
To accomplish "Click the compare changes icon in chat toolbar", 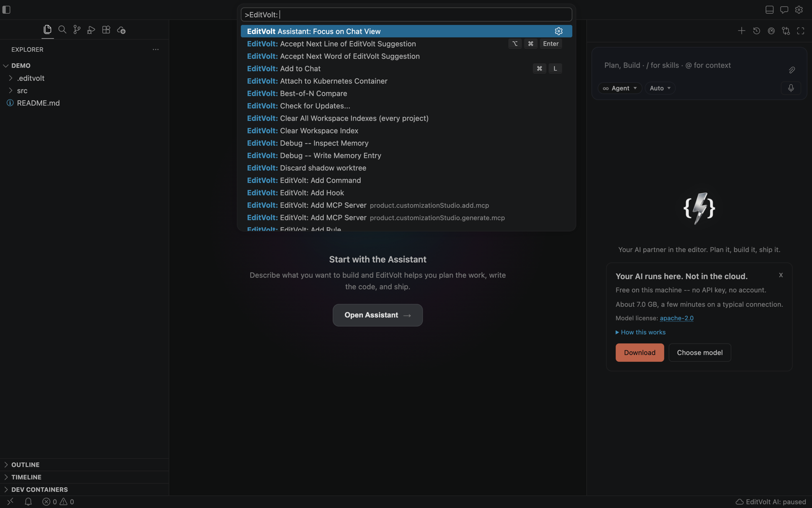I will pos(786,31).
